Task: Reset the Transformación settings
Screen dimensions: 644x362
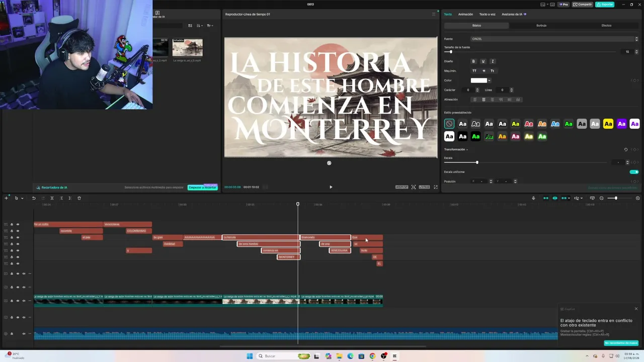Action: [626, 150]
